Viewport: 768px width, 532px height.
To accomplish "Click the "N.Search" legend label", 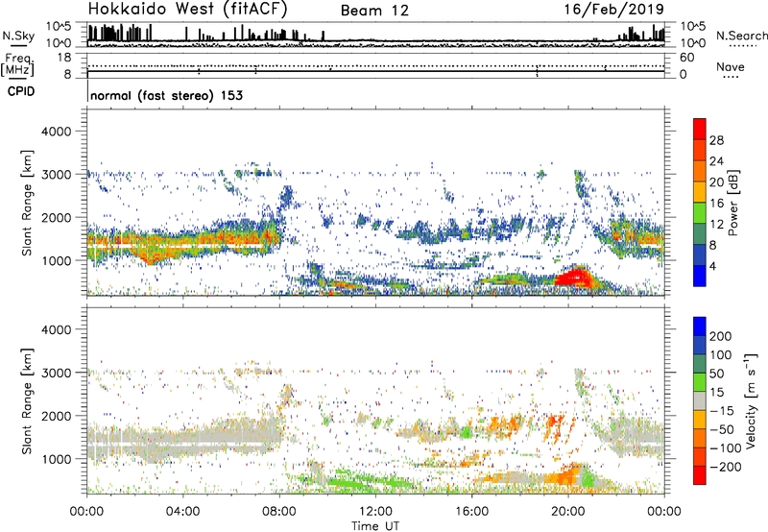I will (x=741, y=36).
